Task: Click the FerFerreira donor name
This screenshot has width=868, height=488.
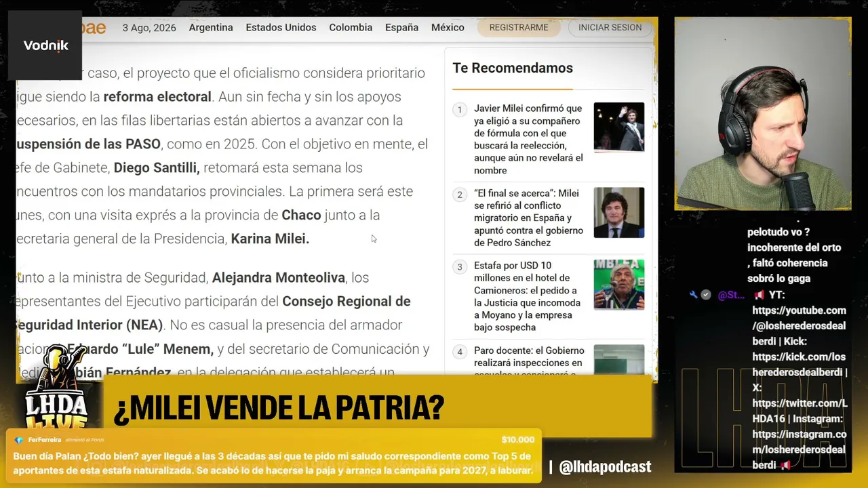Action: point(45,440)
